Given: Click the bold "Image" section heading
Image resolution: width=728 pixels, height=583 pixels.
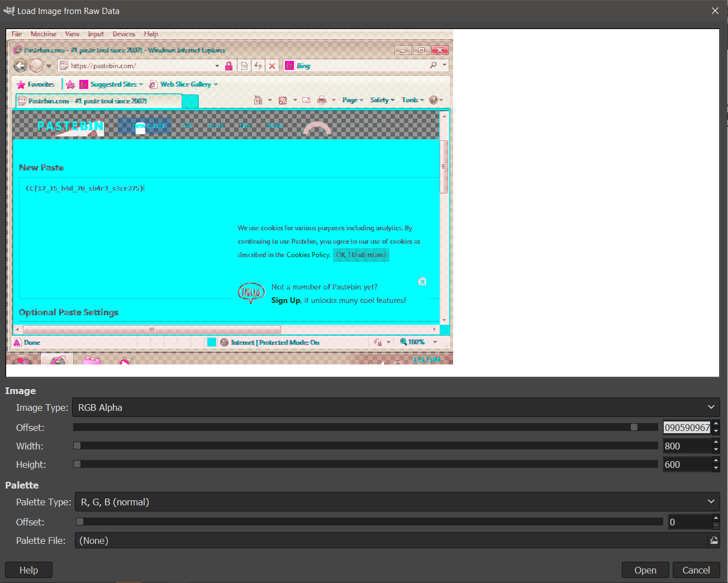Looking at the screenshot, I should [x=20, y=391].
